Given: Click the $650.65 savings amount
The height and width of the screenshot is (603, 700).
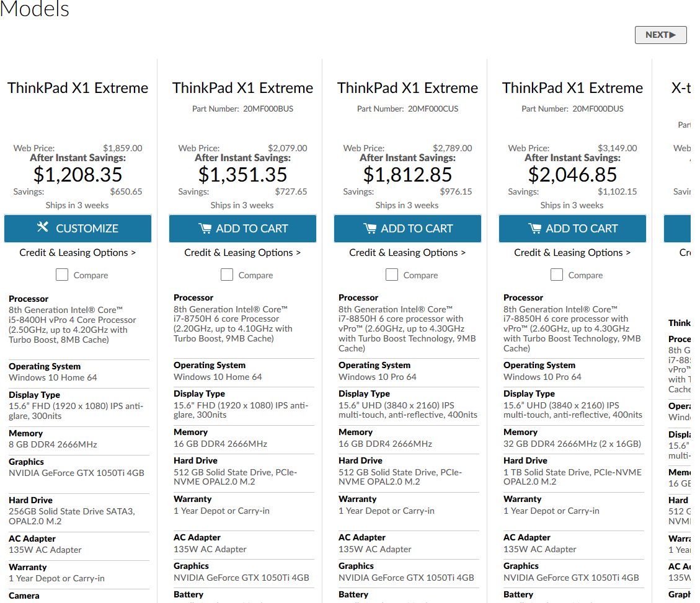Looking at the screenshot, I should 126,192.
